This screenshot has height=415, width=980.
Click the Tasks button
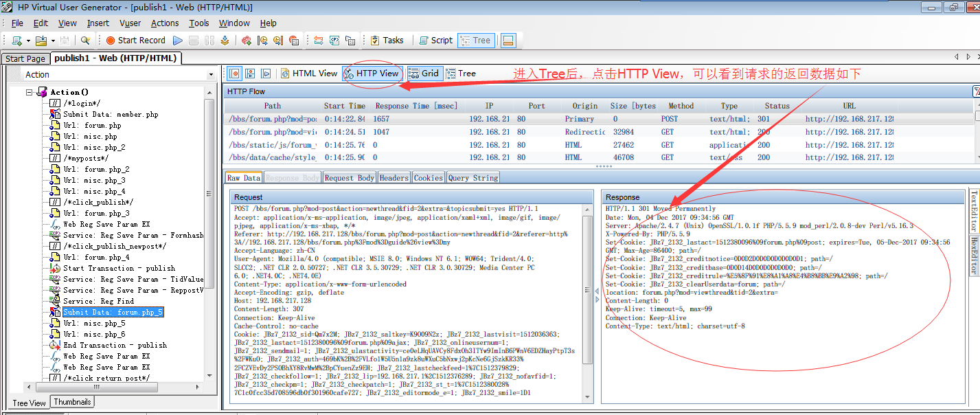click(387, 41)
